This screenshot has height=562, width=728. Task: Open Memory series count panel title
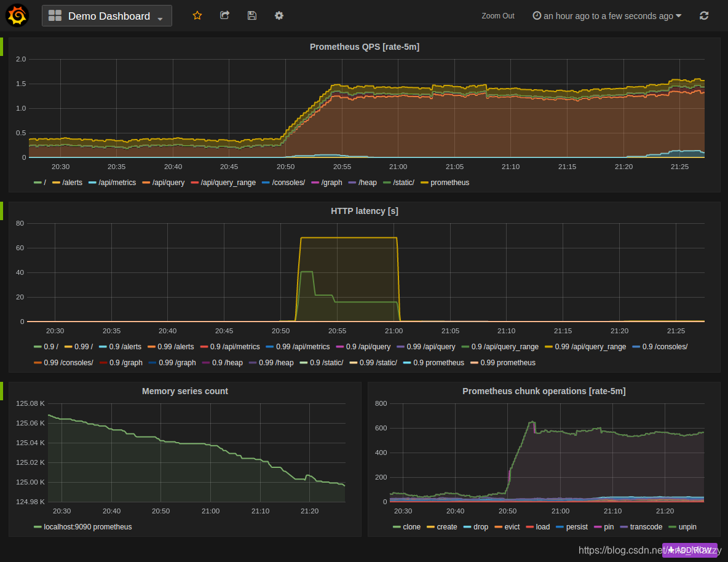[x=185, y=391]
